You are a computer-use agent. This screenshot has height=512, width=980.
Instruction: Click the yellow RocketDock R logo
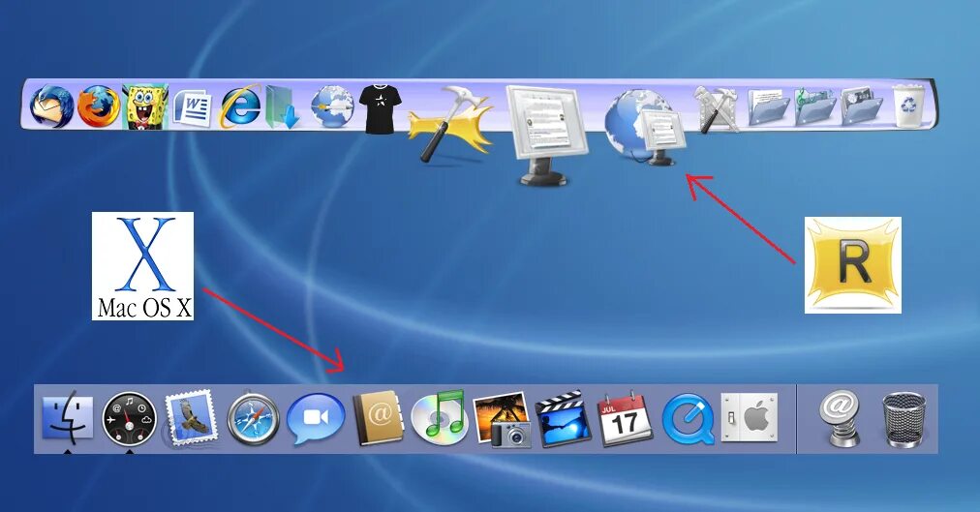coord(852,265)
